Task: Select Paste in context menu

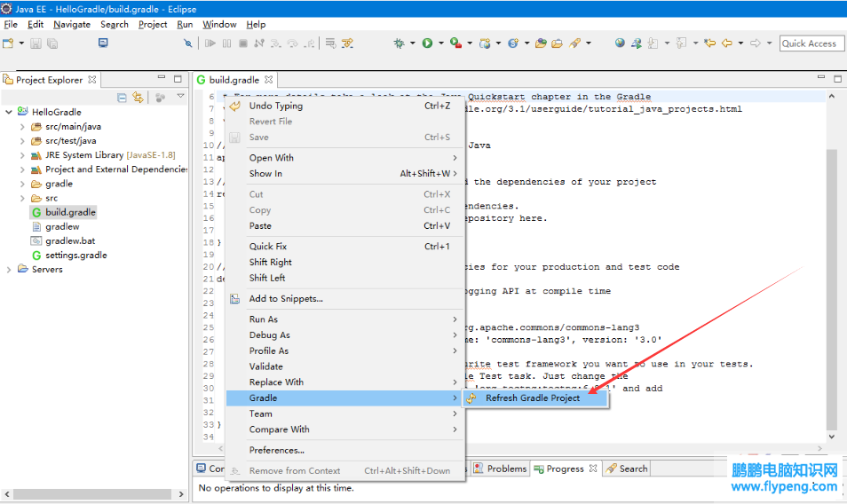Action: coord(345,225)
